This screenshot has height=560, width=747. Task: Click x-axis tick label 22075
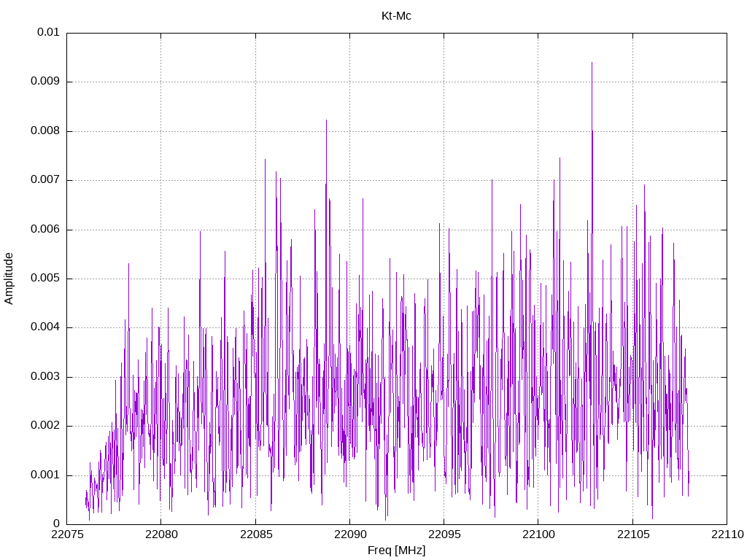click(66, 534)
